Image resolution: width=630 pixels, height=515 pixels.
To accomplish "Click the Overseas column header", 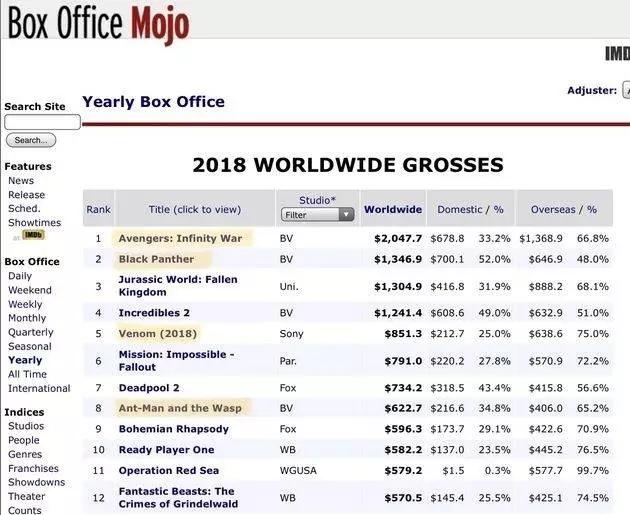I will 552,210.
